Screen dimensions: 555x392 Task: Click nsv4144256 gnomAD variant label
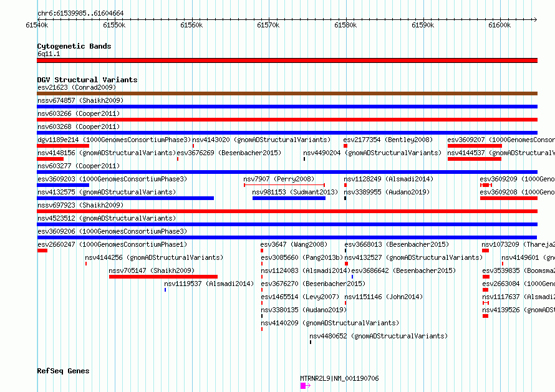[154, 257]
